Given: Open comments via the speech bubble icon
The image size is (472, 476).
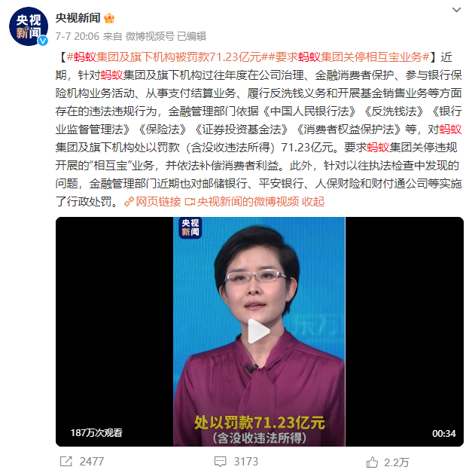Looking at the screenshot, I should (x=221, y=462).
